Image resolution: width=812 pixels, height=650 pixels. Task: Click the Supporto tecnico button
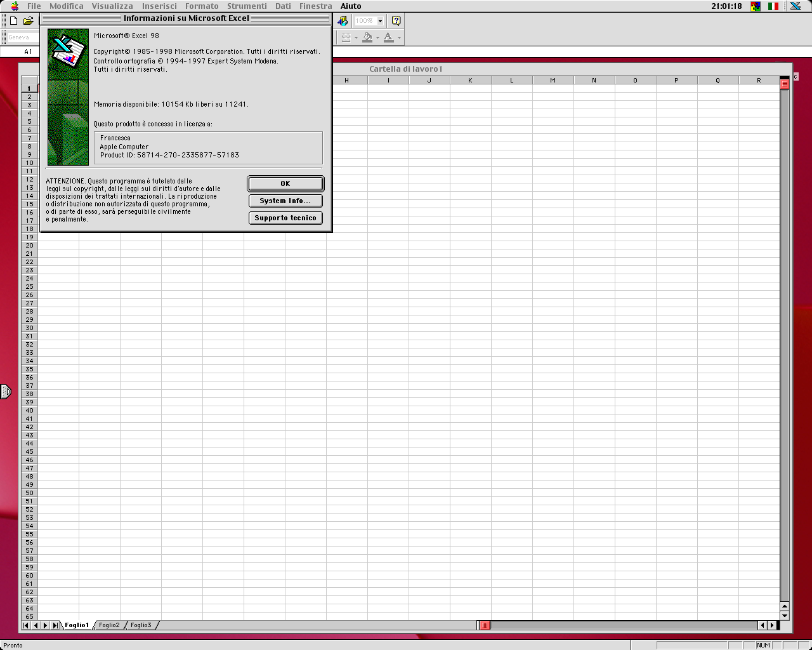(x=285, y=218)
